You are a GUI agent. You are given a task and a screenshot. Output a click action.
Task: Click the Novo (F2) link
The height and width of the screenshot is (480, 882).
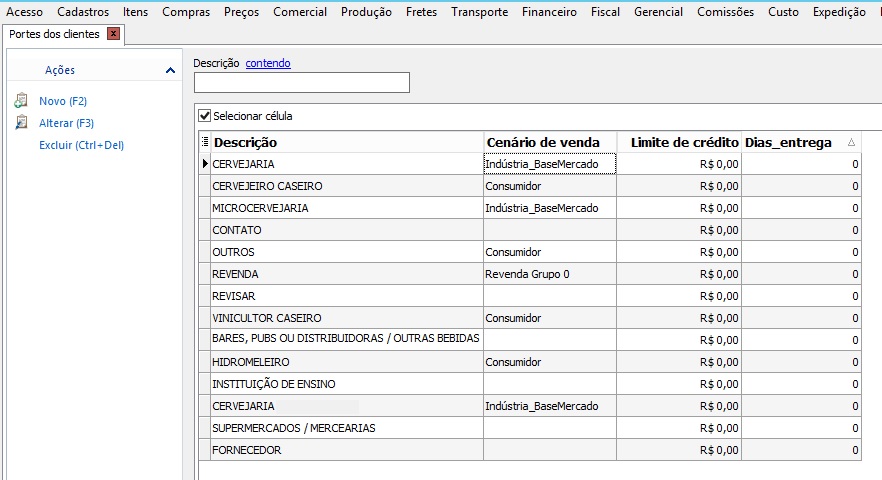point(63,101)
